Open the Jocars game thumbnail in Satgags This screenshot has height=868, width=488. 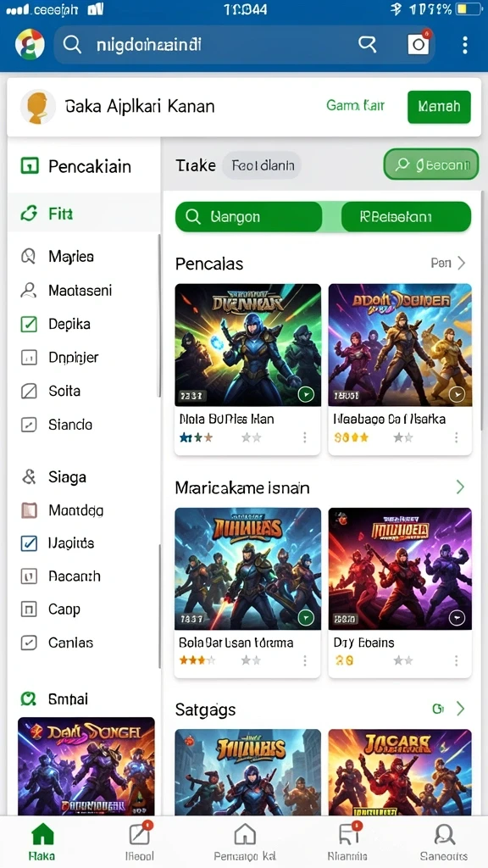tap(400, 772)
